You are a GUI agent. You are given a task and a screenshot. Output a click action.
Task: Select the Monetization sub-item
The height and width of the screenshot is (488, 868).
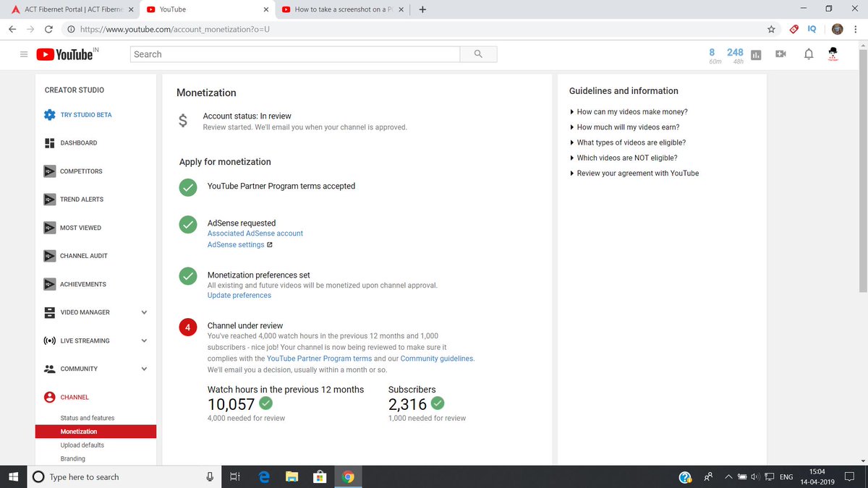(x=95, y=432)
